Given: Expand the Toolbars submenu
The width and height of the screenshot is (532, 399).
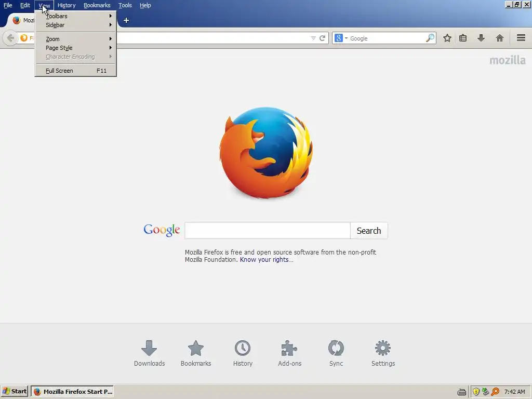Looking at the screenshot, I should pos(76,16).
